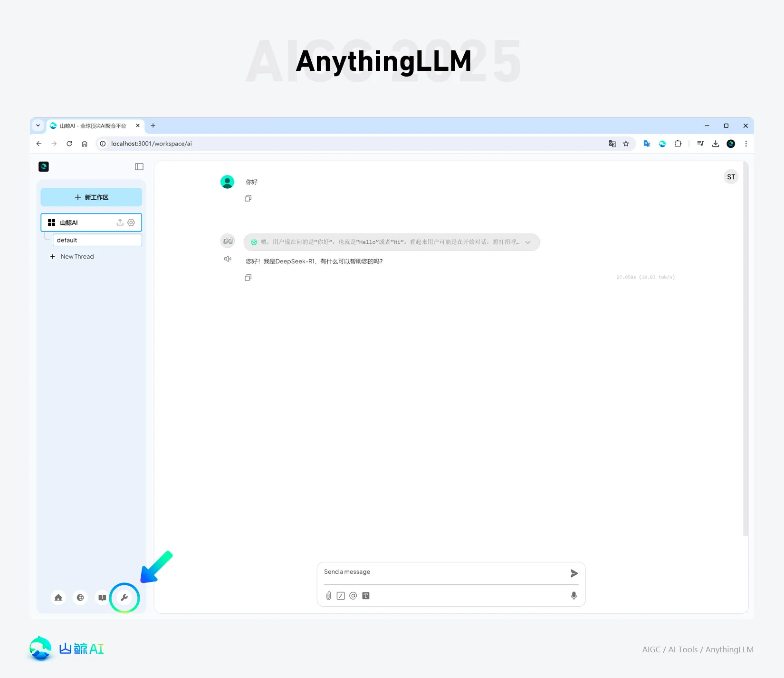This screenshot has width=784, height=678.
Task: Reload the browser page
Action: click(69, 144)
